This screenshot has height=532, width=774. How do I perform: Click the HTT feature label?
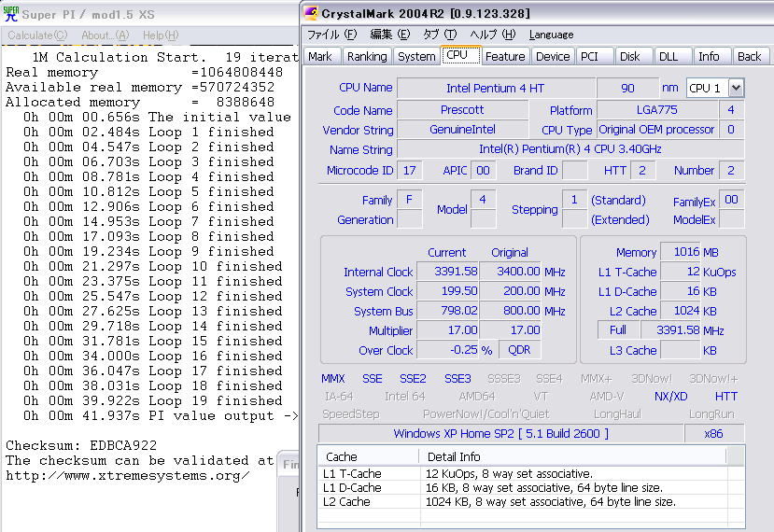tap(726, 397)
